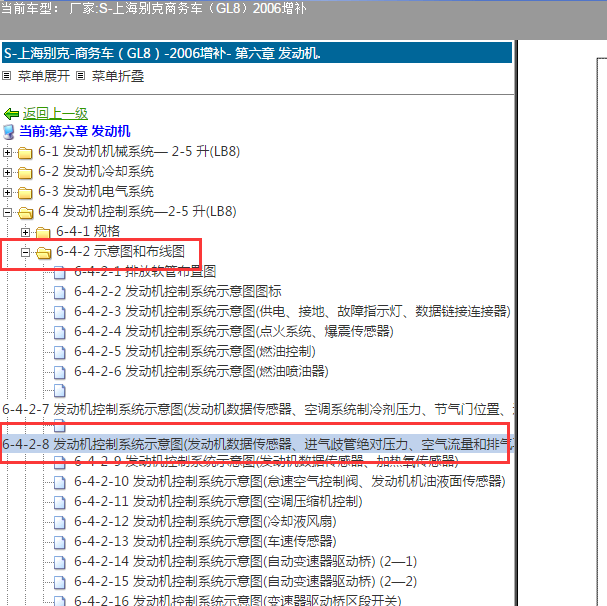Click page icon of 6-4-2-11 item
This screenshot has height=606, width=607.
60,503
